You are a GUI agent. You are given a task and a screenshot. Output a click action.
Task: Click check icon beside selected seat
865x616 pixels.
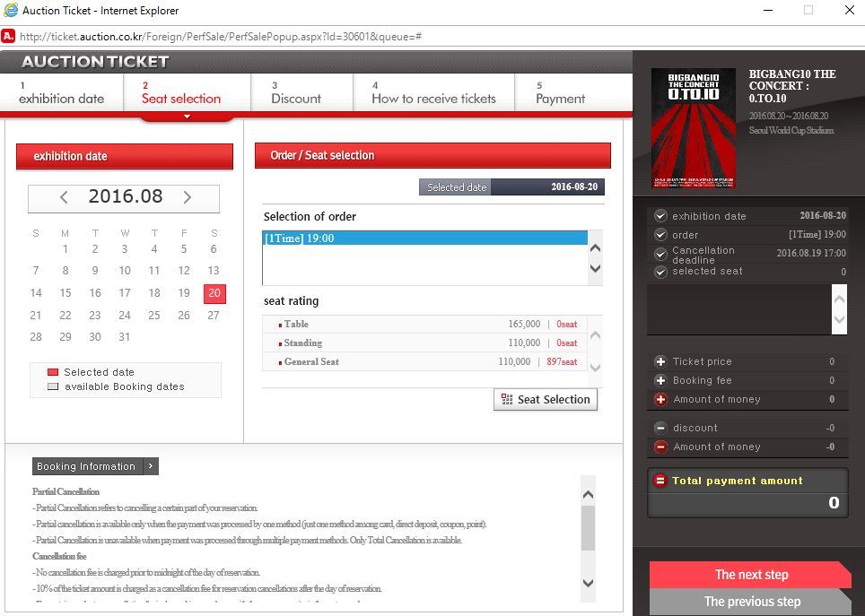660,272
